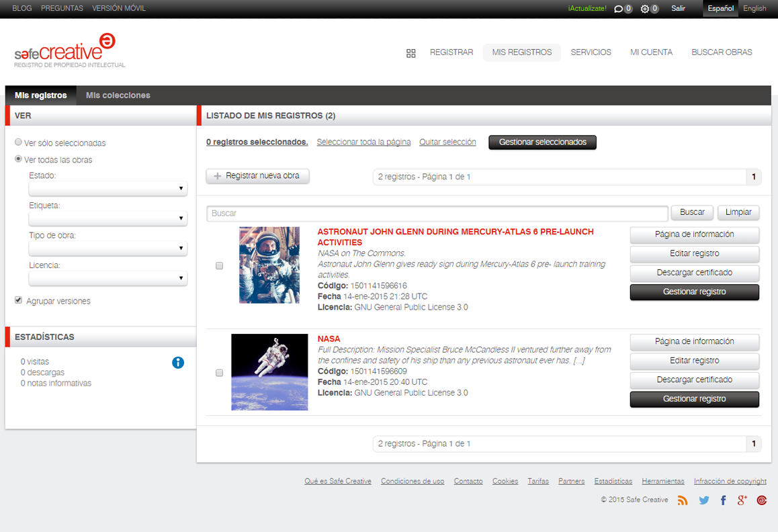This screenshot has width=778, height=532.
Task: Switch to 'Mis colecciones' tab
Action: click(118, 95)
